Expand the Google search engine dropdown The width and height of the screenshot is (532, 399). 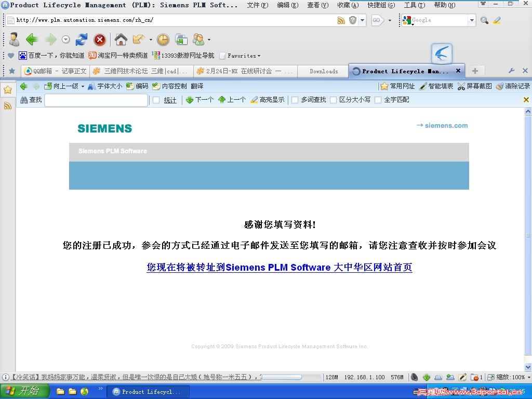click(x=472, y=20)
